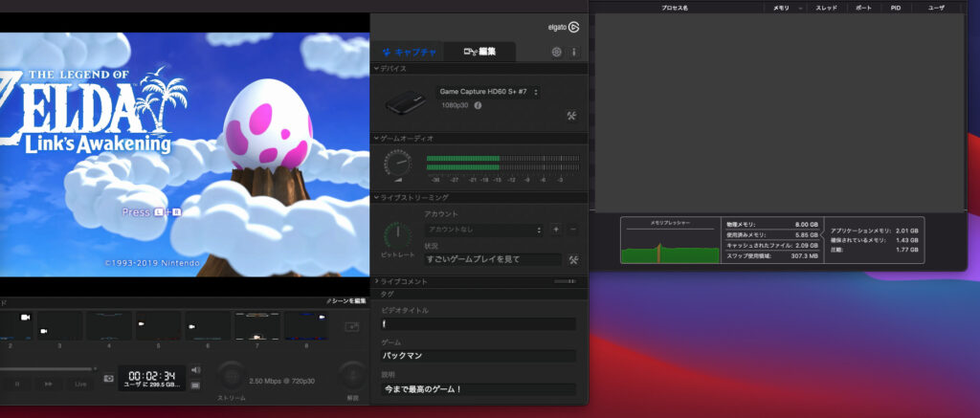This screenshot has height=418, width=980.
Task: Click the ビデオタイトル input field
Action: 479,323
